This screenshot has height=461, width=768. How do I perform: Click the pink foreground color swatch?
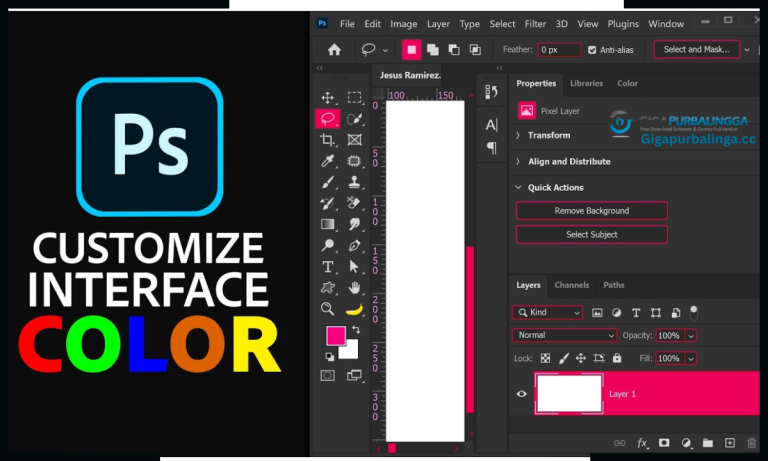point(336,336)
